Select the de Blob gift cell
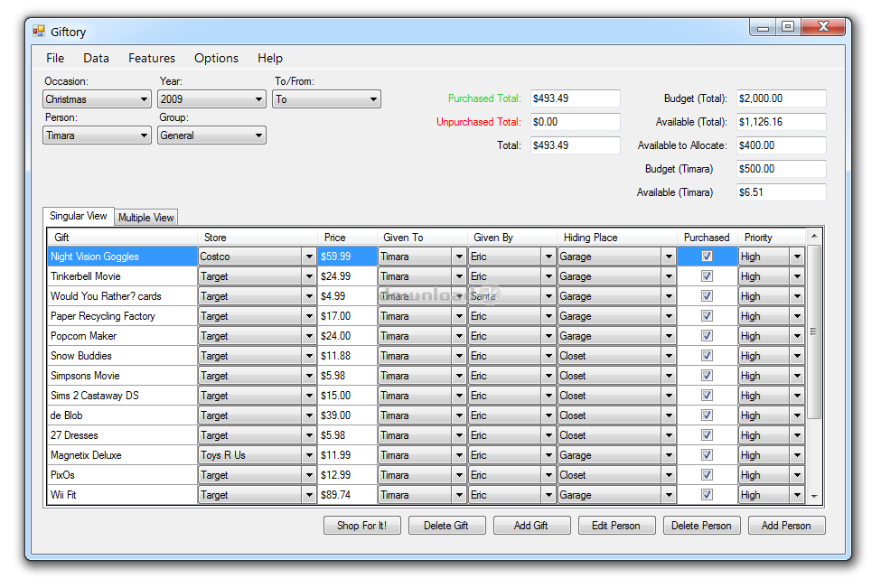This screenshot has width=881, height=588. [122, 415]
